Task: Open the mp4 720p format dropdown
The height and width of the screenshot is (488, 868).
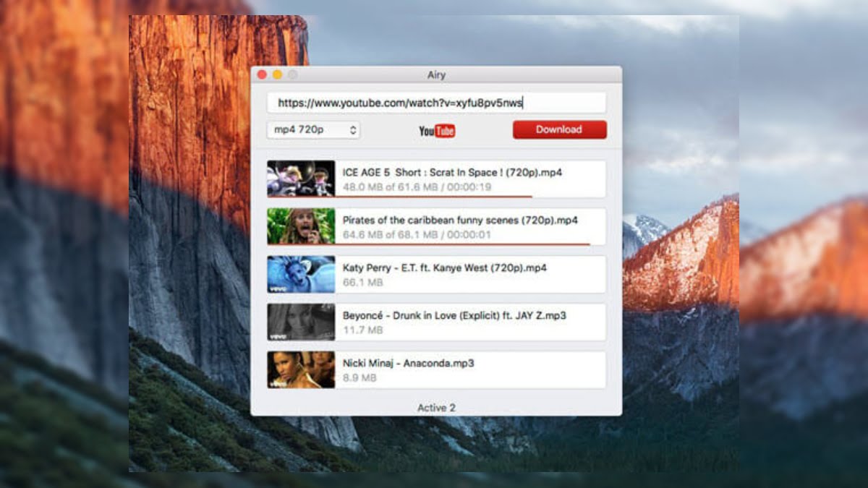Action: (x=311, y=130)
